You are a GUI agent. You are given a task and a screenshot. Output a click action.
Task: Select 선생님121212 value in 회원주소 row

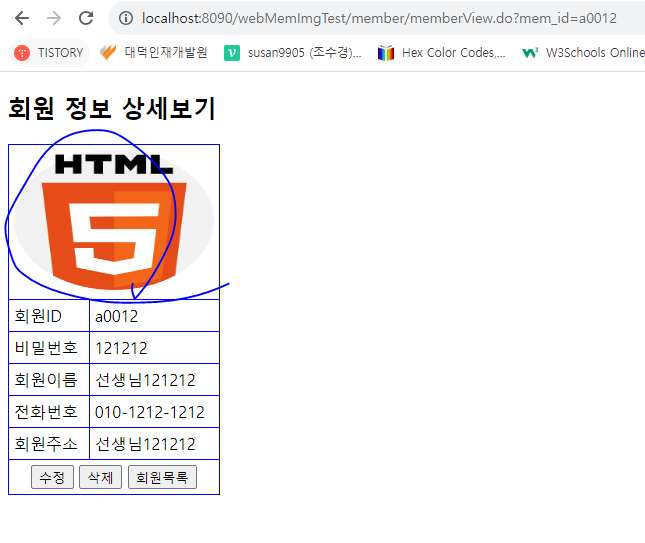[145, 444]
